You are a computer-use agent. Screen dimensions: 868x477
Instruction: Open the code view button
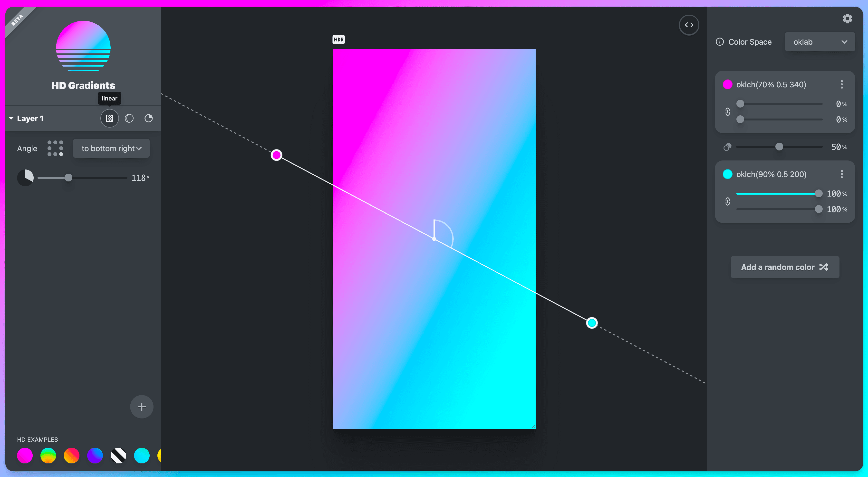[x=689, y=25]
